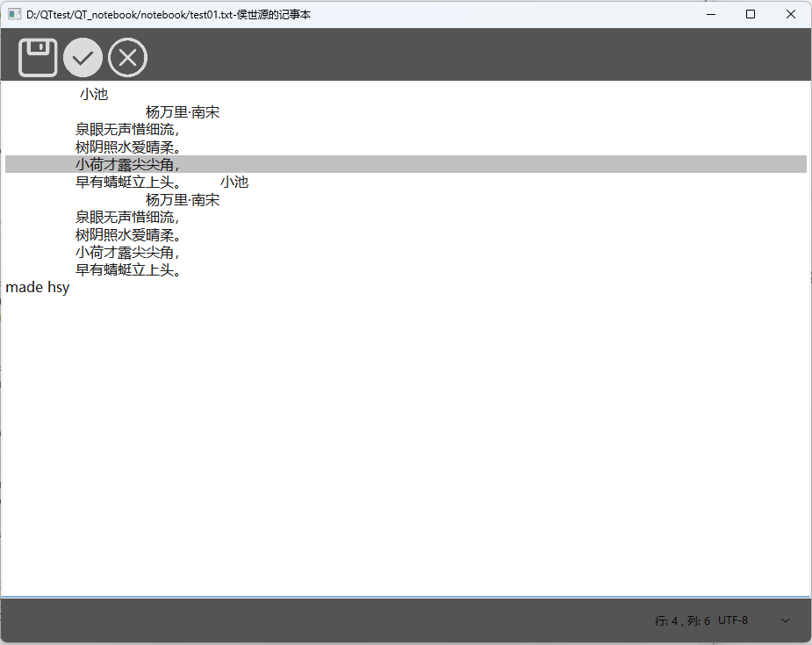Image resolution: width=812 pixels, height=645 pixels.
Task: Click the unhighlighted 小荷才露尖尖角 line
Action: coord(127,252)
